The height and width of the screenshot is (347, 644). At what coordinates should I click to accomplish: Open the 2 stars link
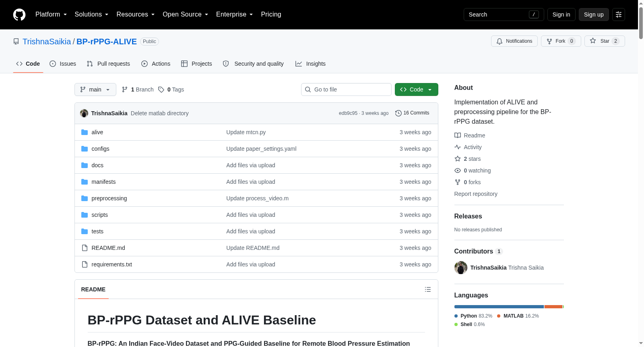click(x=472, y=159)
